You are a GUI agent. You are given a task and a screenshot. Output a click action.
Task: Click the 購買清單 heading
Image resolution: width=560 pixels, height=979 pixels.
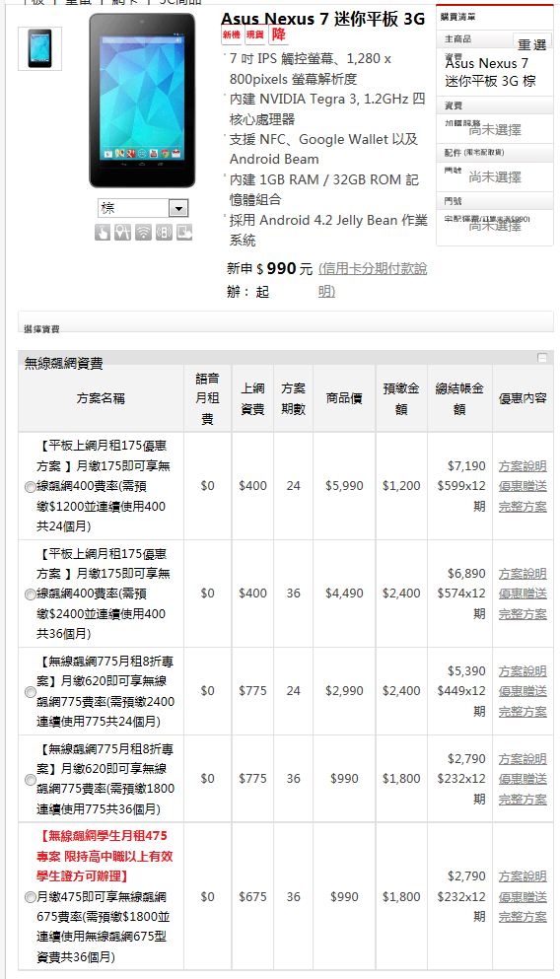[x=457, y=17]
